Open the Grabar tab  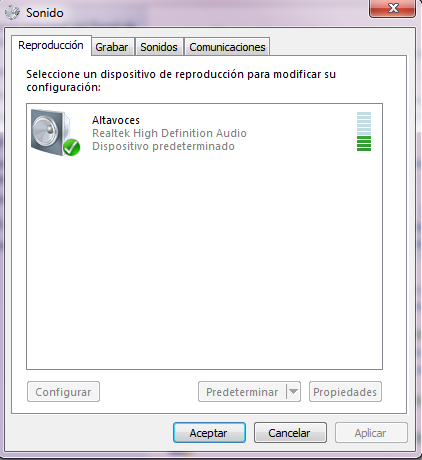pyautogui.click(x=112, y=47)
